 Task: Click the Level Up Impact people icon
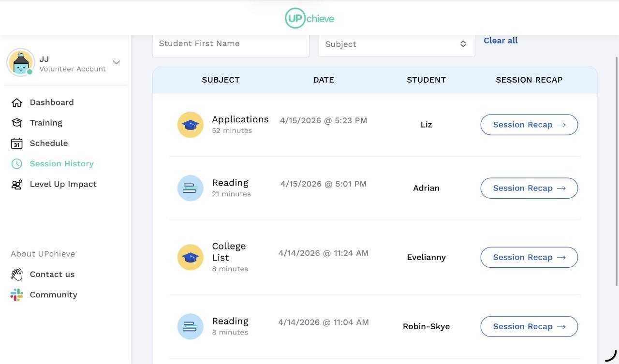click(x=17, y=184)
